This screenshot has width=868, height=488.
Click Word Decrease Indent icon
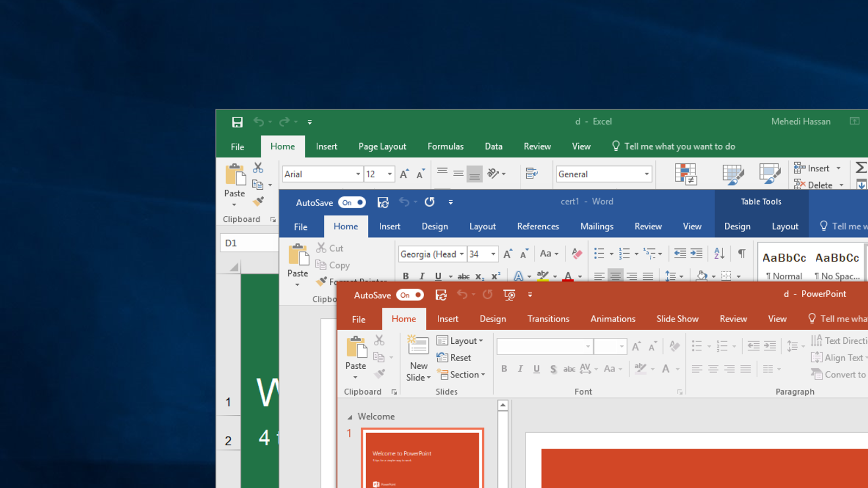coord(680,253)
